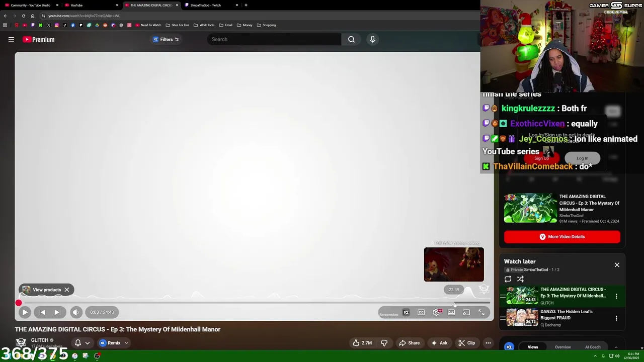Screen dimensions: 644x362
Task: Toggle theater mode
Action: [451, 312]
